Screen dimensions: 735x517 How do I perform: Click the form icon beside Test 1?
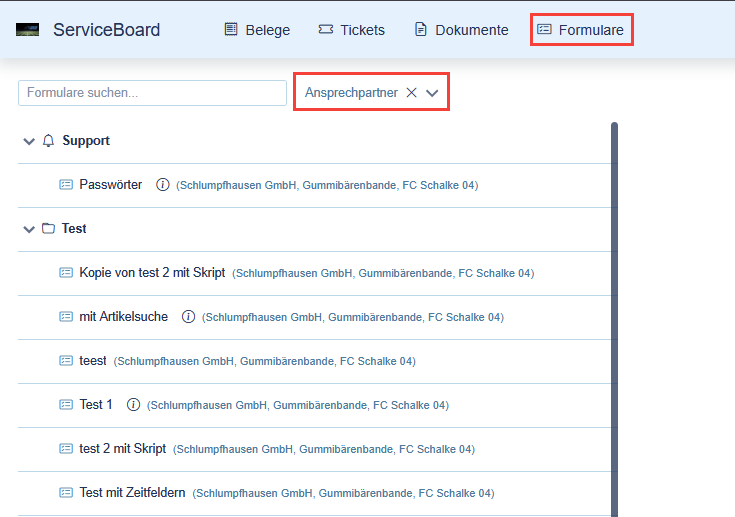pyautogui.click(x=66, y=404)
